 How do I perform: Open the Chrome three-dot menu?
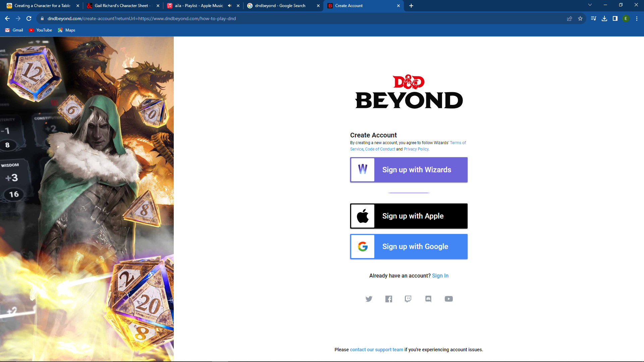(637, 18)
